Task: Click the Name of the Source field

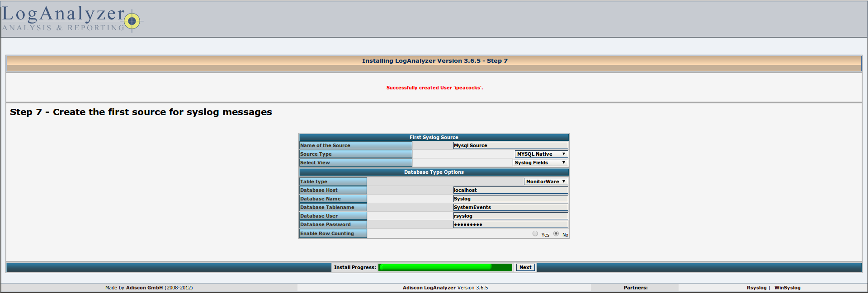Action: pos(510,145)
